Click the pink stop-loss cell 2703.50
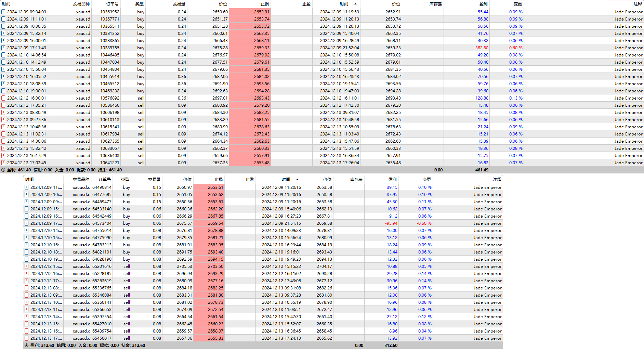 209,266
